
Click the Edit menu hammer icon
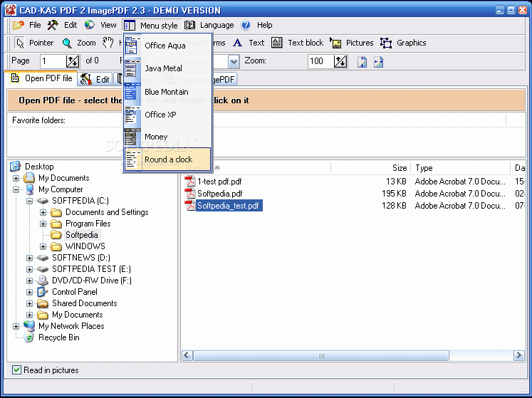click(x=53, y=25)
